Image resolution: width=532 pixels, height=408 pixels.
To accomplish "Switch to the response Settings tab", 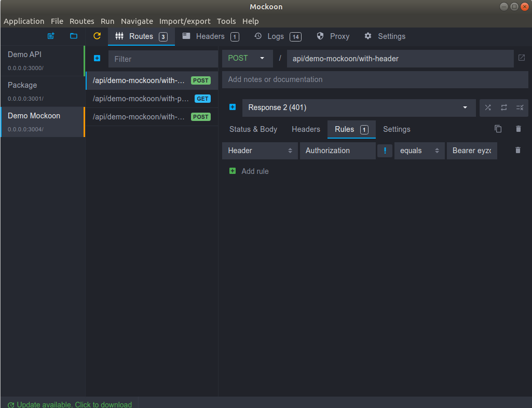I will (x=397, y=129).
